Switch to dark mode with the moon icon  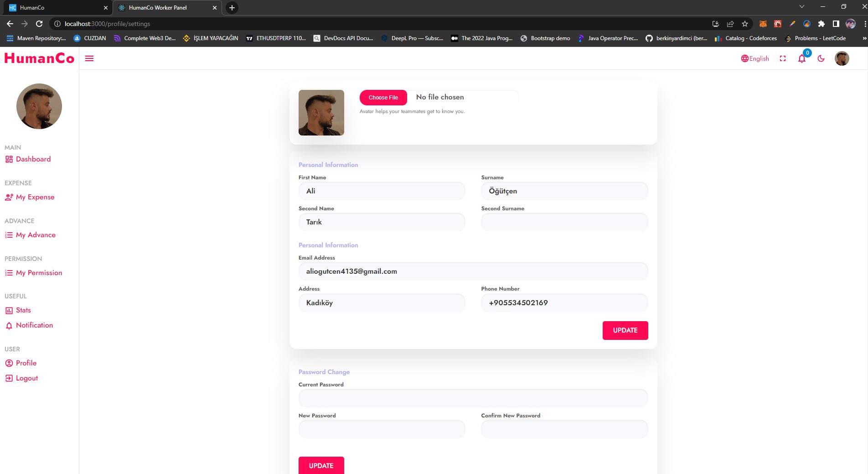[x=821, y=58]
